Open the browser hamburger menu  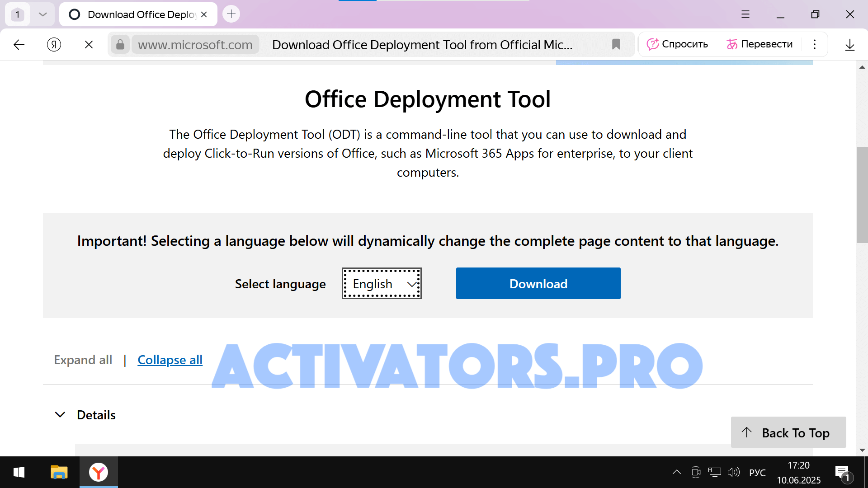pos(745,14)
